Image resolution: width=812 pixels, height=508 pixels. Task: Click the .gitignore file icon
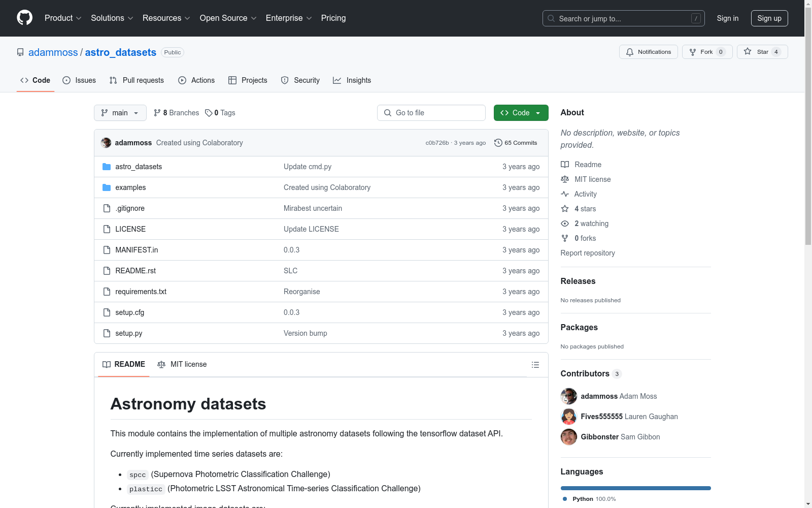pyautogui.click(x=107, y=208)
